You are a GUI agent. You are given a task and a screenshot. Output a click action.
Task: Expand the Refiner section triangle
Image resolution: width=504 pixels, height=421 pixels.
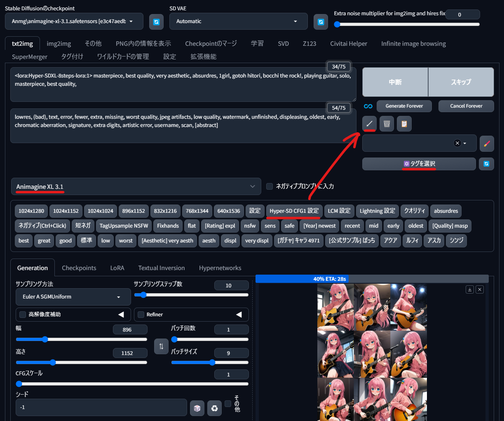(x=239, y=315)
